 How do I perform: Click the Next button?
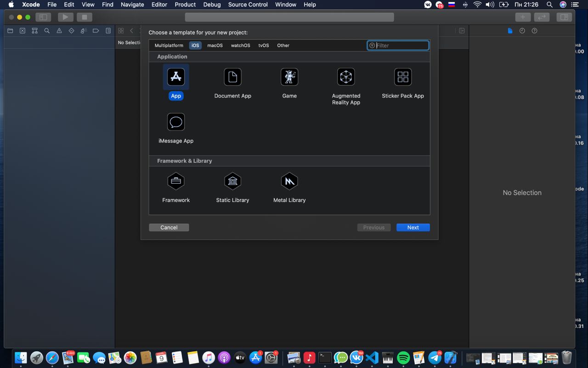tap(413, 227)
